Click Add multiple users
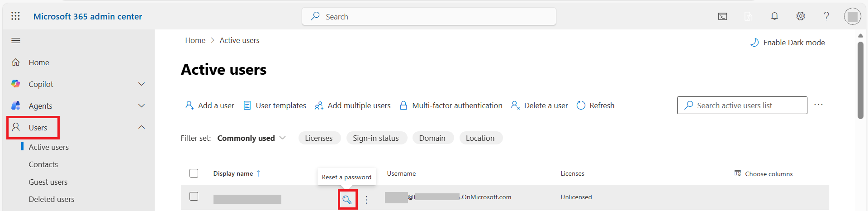 click(x=353, y=105)
